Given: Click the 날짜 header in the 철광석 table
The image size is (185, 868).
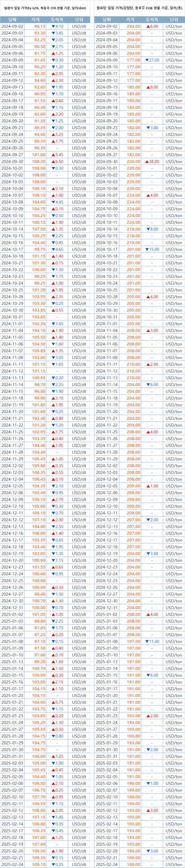Looking at the screenshot, I should [12, 20].
